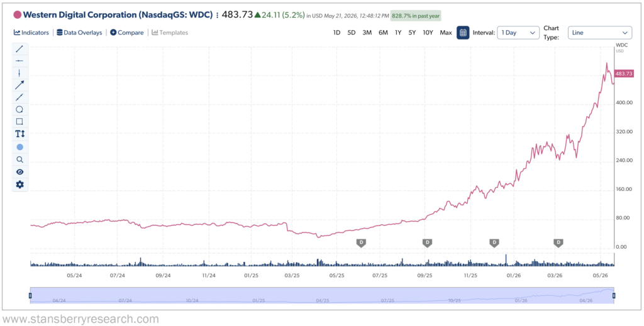Viewport: 644px width, 326px height.
Task: Select the rectangle shape tool
Action: point(19,121)
